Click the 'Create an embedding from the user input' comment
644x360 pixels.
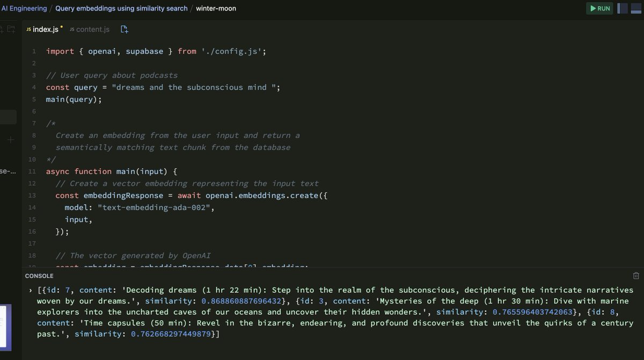point(178,135)
